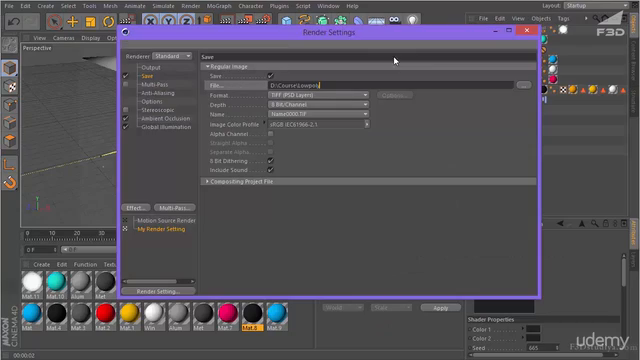Open the MoGraph menu
The width and height of the screenshot is (640, 360).
tap(219, 6)
